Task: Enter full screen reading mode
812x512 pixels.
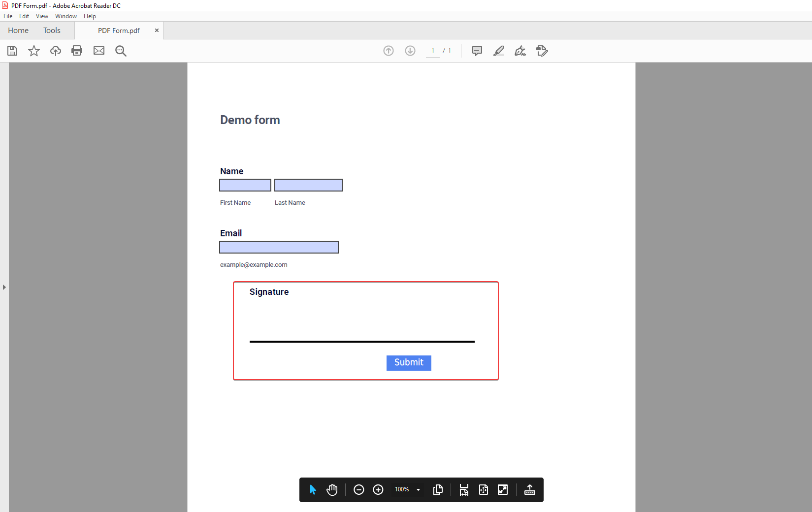Action: (502, 489)
